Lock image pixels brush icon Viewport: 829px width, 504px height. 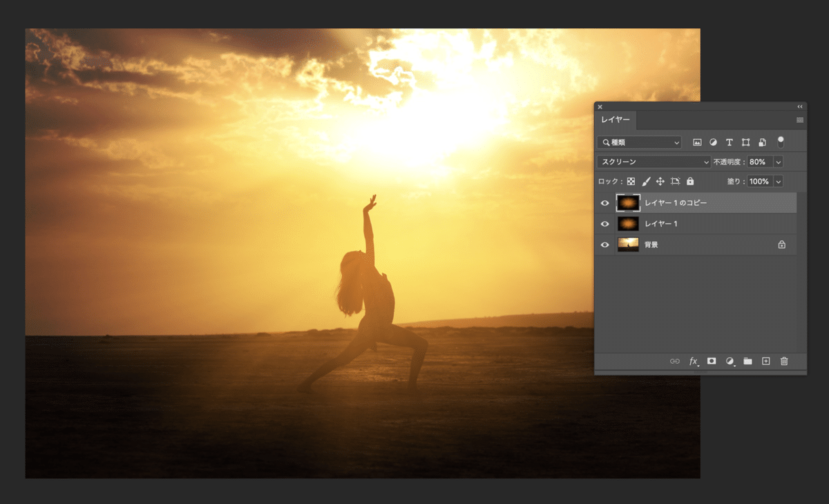[x=646, y=181]
